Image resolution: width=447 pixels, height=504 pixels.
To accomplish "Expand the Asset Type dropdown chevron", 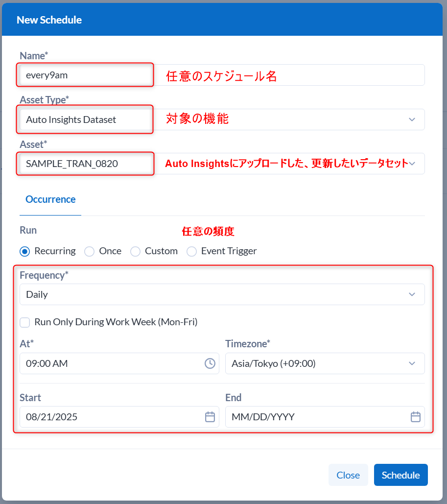I will [x=412, y=120].
